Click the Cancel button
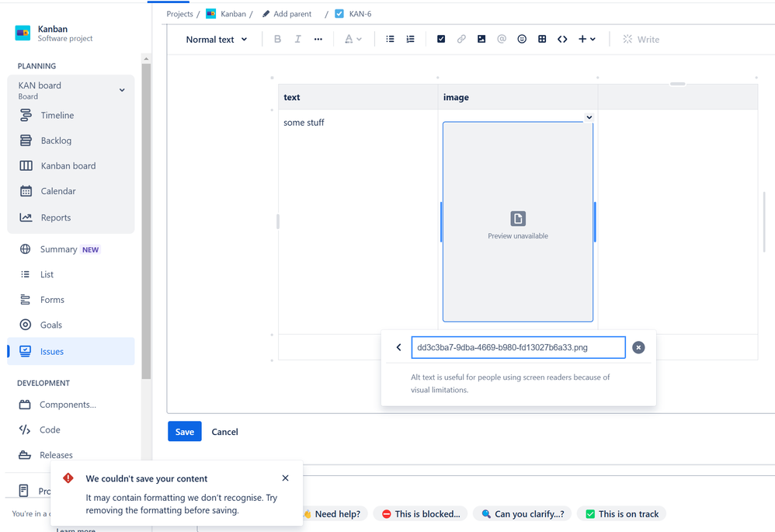The height and width of the screenshot is (532, 775). click(224, 432)
